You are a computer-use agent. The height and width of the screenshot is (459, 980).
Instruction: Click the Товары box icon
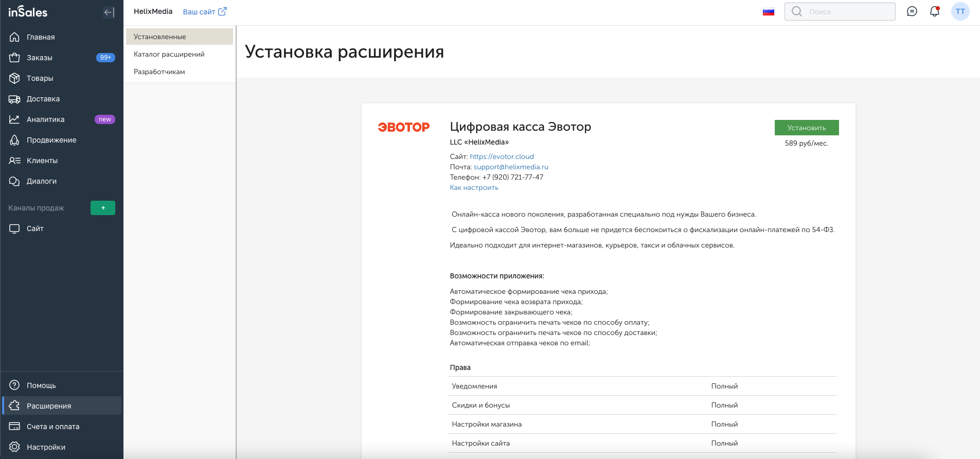pyautogui.click(x=14, y=78)
